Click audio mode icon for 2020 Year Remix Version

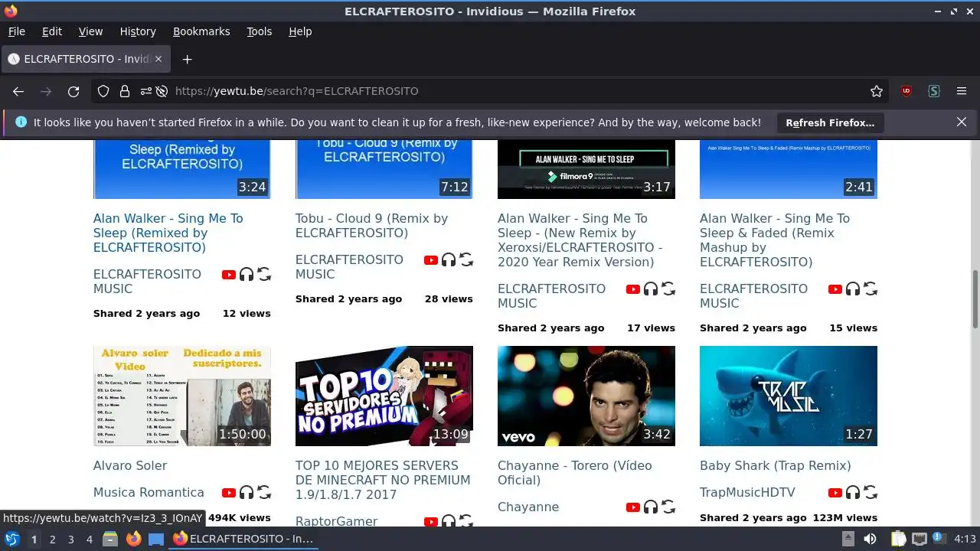coord(651,289)
